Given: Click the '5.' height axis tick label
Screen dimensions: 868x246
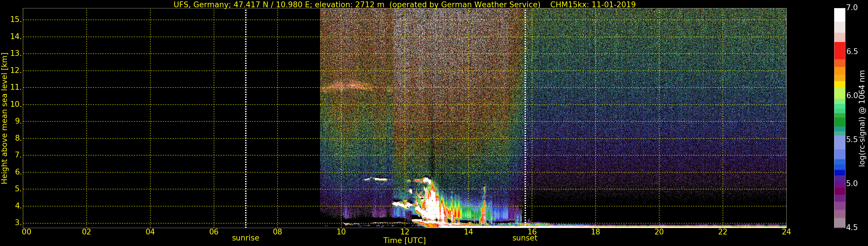Looking at the screenshot, I should [x=18, y=189].
